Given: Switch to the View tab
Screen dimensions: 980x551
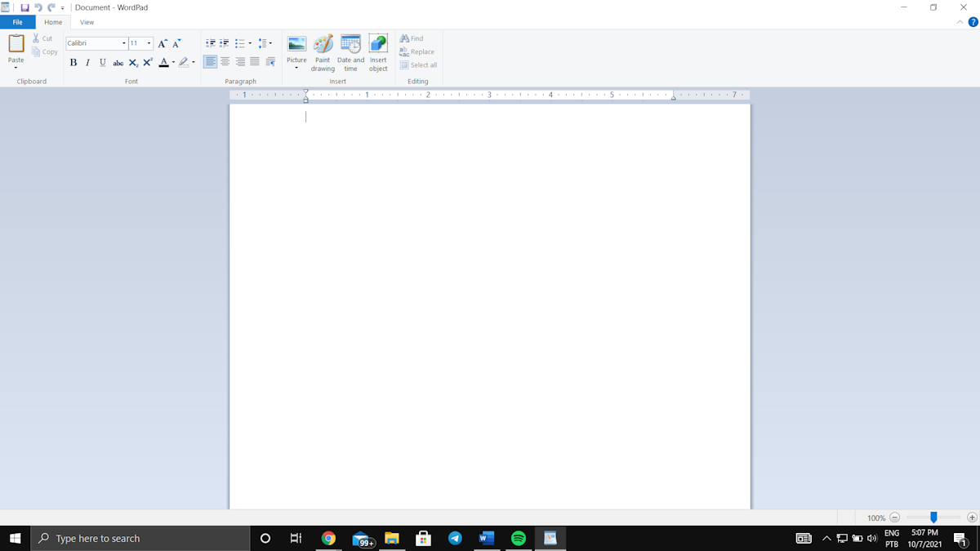Looking at the screenshot, I should point(87,22).
